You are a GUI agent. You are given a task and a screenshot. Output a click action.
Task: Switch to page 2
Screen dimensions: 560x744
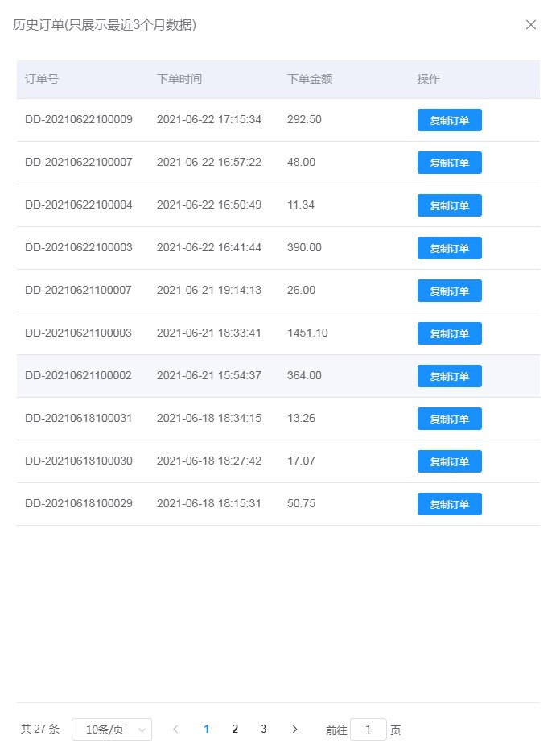click(235, 730)
